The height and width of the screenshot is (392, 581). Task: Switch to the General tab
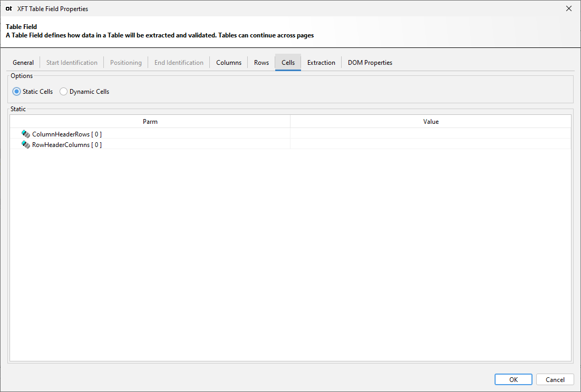point(23,62)
